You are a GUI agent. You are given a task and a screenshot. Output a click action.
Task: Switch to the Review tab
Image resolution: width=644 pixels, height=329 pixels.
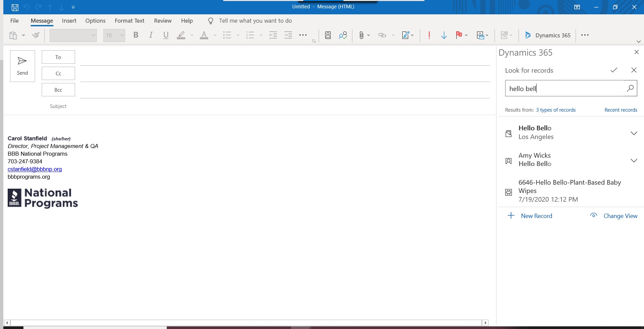click(163, 21)
